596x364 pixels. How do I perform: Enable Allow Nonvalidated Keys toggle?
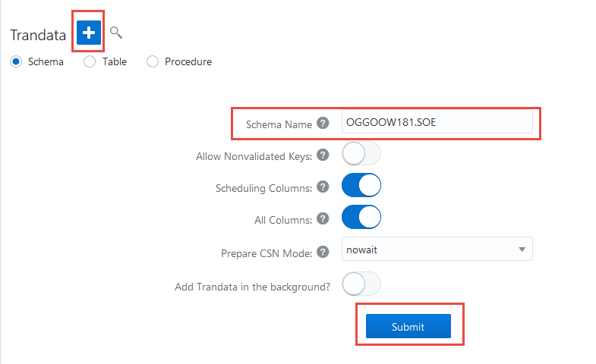click(361, 153)
